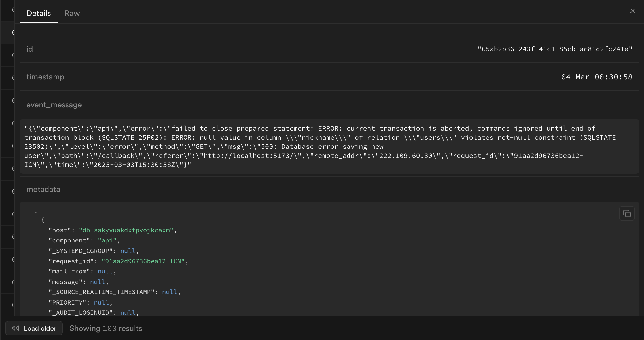Click the timestamp field label

tap(45, 77)
